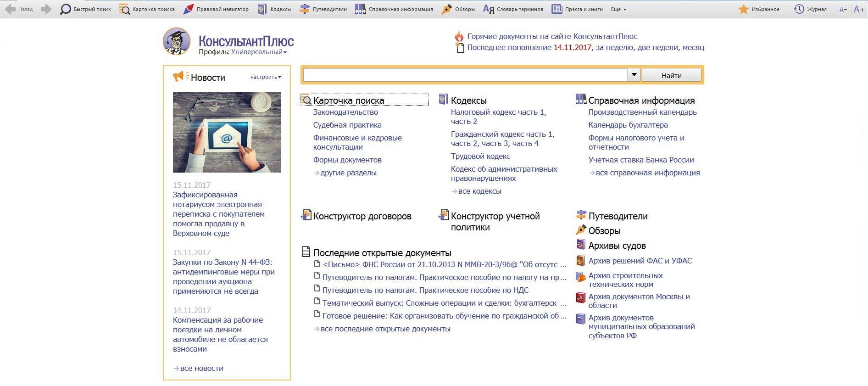This screenshot has height=386, width=868.
Task: Open Архив документов Москвы и области icon
Action: 581,297
